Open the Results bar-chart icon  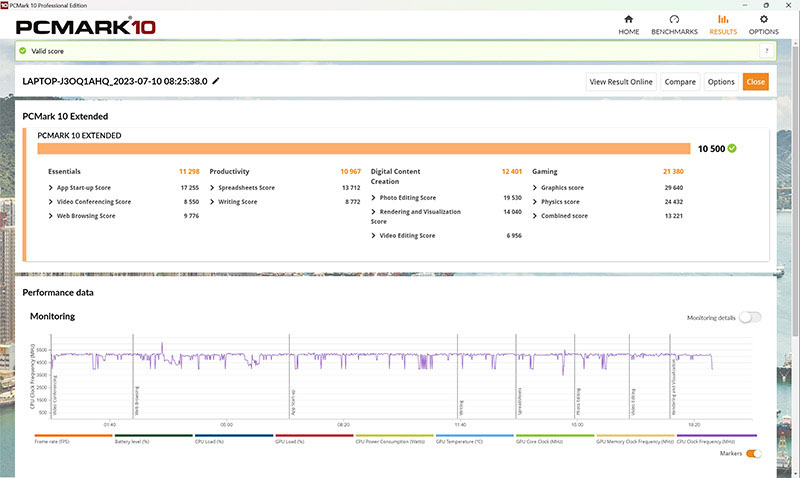[723, 19]
